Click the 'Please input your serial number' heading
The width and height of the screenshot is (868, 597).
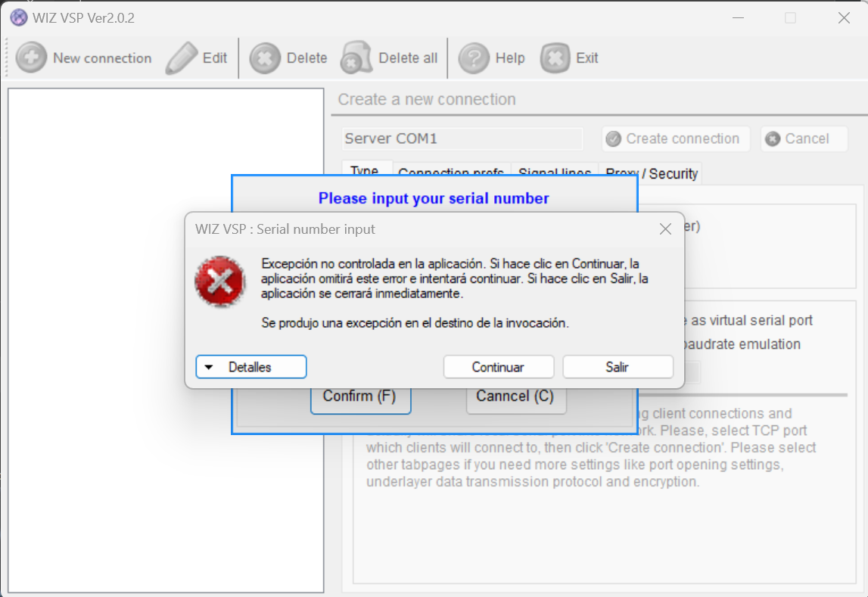pos(434,198)
